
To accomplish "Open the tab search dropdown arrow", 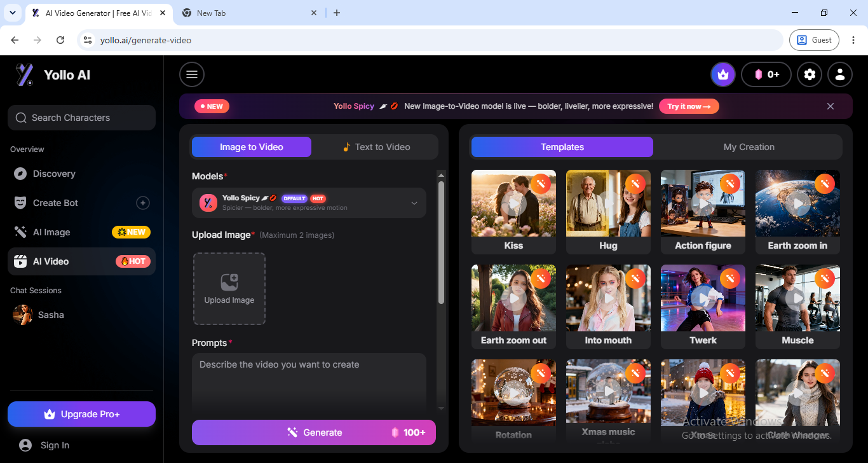I will (12, 13).
